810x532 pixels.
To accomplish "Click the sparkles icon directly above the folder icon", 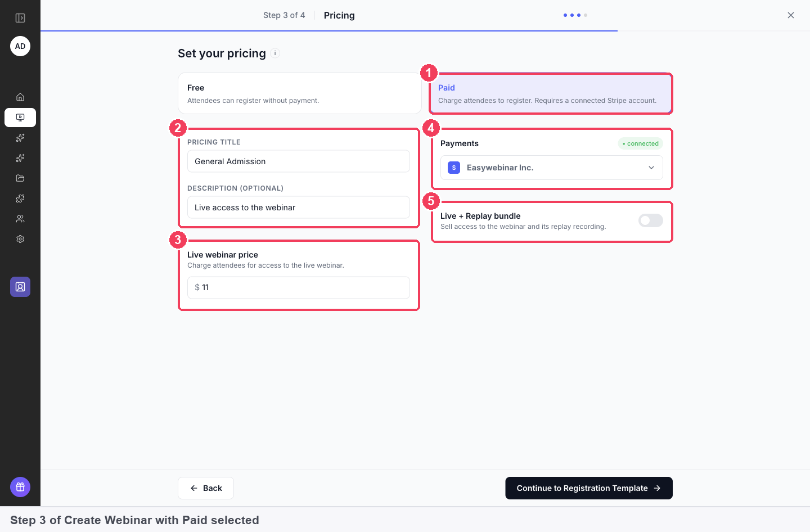I will point(20,158).
